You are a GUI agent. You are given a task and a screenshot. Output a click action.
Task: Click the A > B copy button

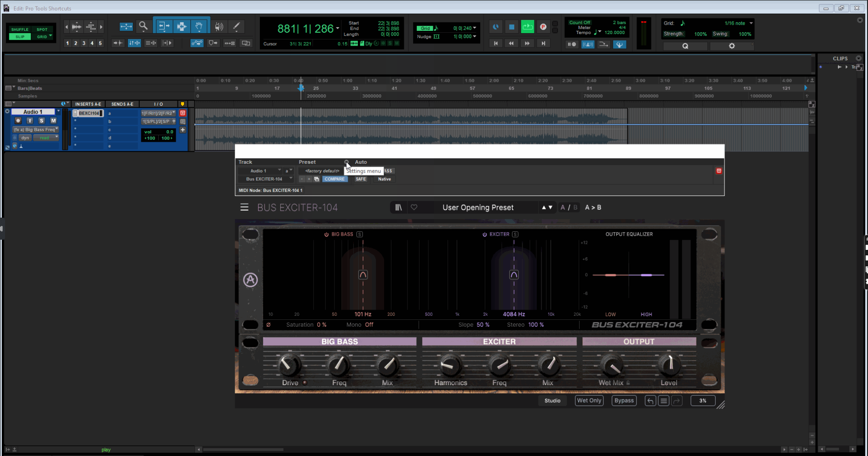593,208
